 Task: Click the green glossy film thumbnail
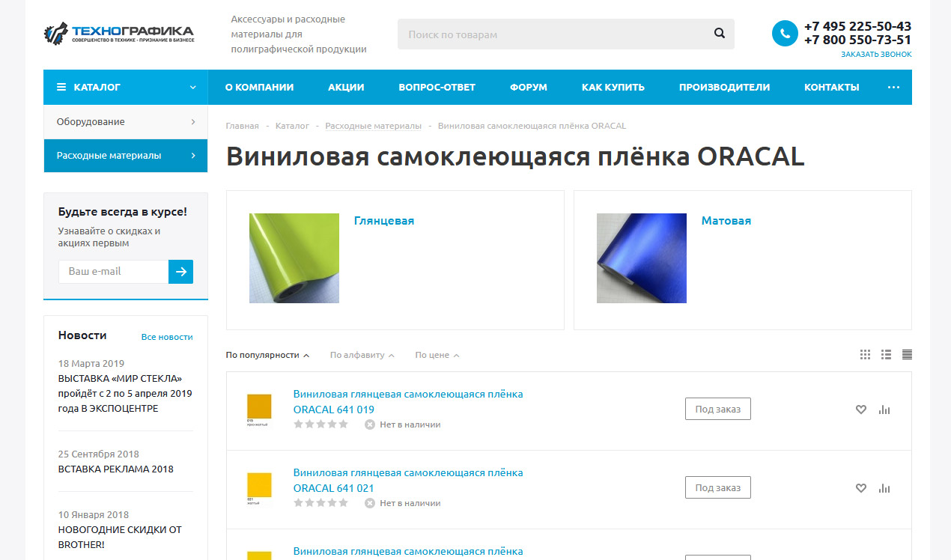point(294,258)
